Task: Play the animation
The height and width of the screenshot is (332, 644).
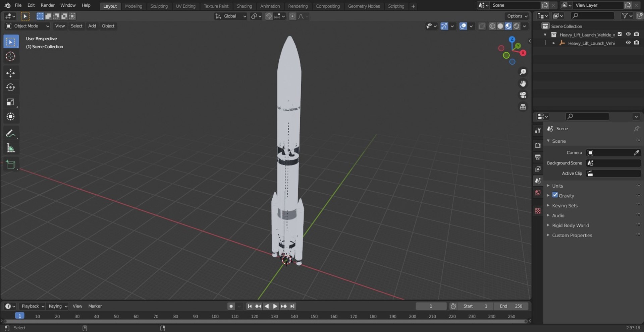Action: [x=275, y=306]
